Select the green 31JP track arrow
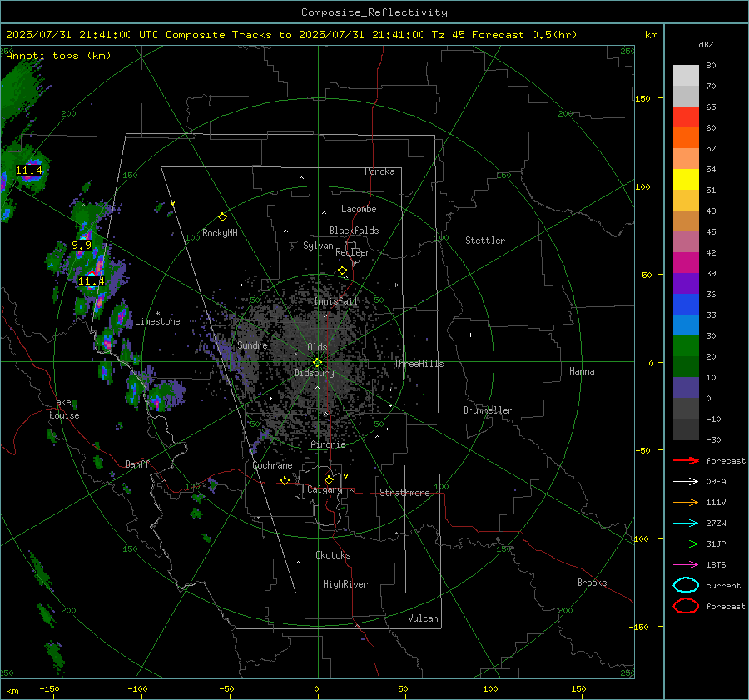The image size is (749, 700). [686, 544]
